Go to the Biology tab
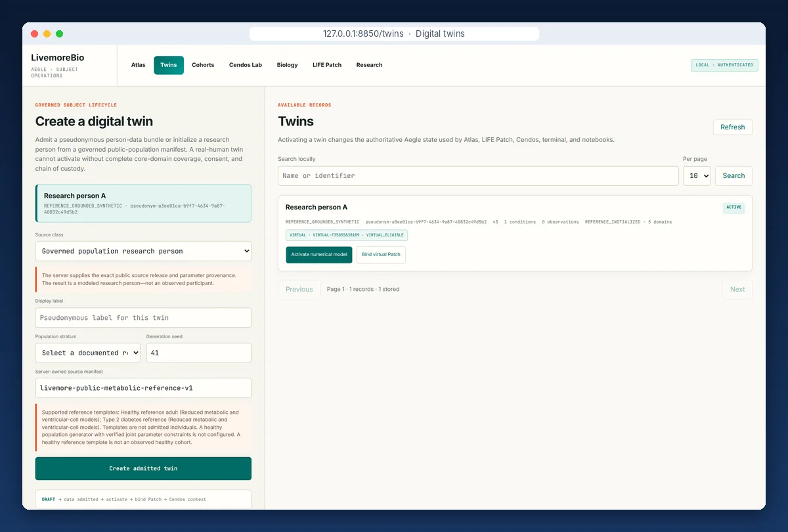788x532 pixels. 287,65
